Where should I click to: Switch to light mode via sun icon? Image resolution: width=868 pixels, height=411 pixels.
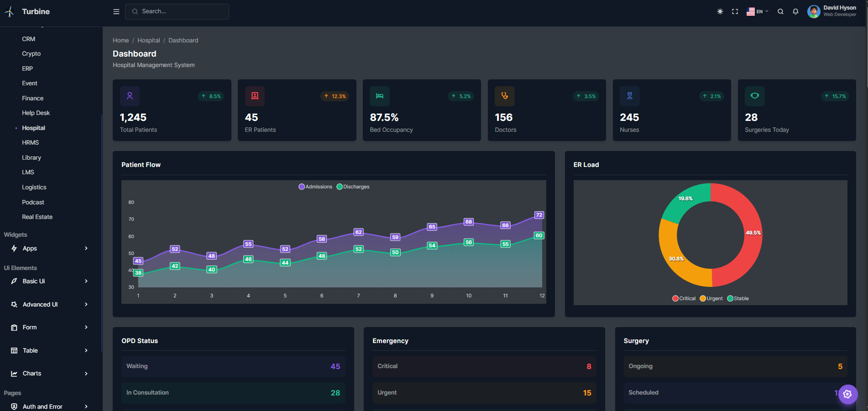(720, 11)
